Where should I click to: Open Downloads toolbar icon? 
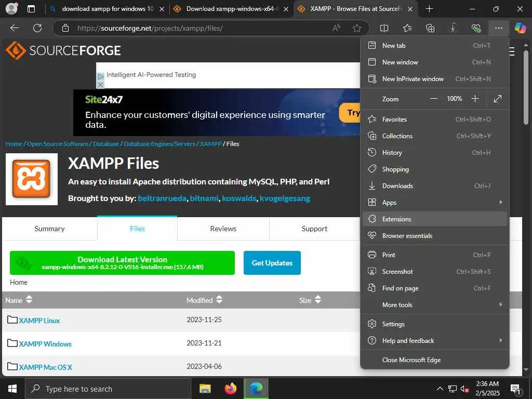click(x=453, y=28)
